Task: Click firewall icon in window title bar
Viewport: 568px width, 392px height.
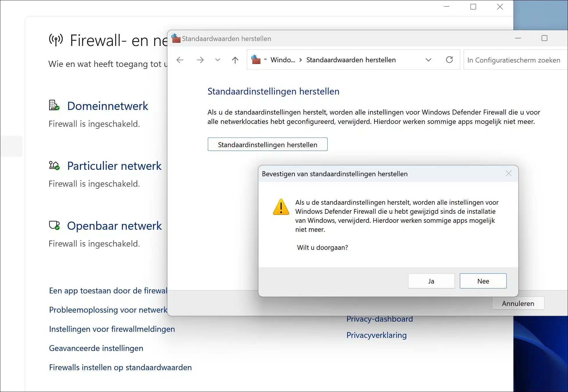Action: tap(176, 38)
